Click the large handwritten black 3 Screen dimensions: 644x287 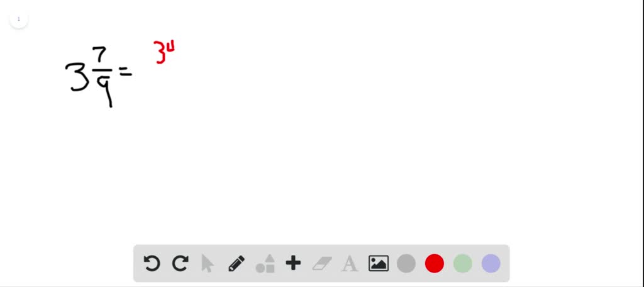(77, 77)
